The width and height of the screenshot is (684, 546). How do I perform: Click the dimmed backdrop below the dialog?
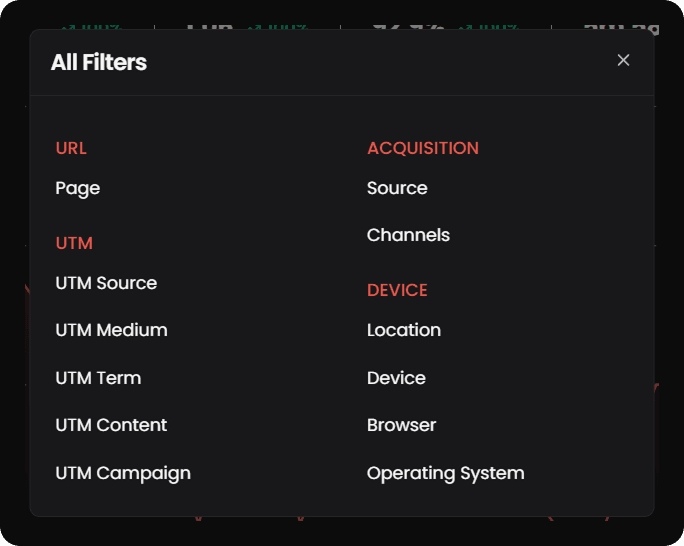340,532
